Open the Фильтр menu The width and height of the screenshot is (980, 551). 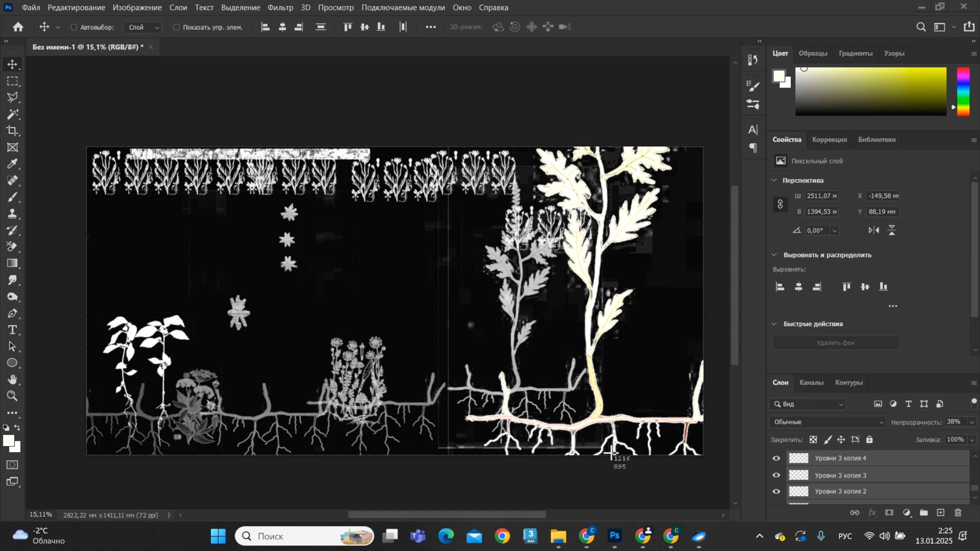[280, 7]
